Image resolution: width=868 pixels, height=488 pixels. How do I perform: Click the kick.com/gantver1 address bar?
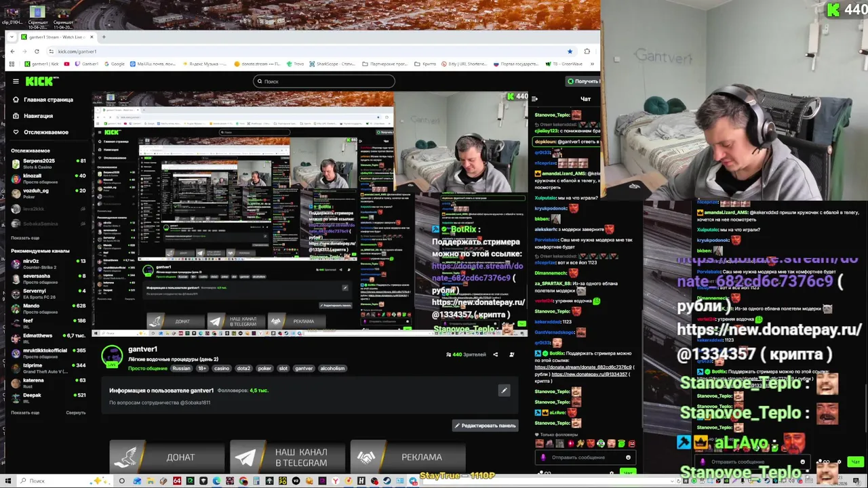[x=312, y=52]
